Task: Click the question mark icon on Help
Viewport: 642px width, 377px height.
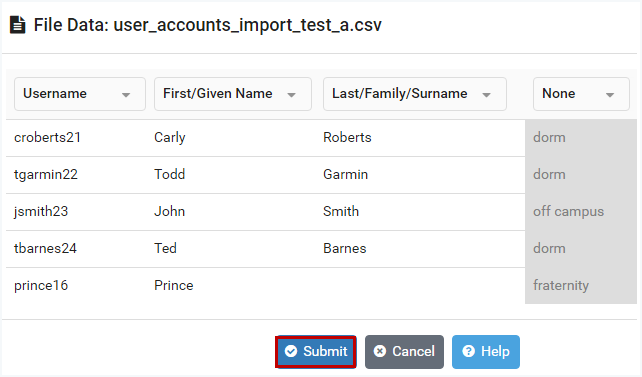Action: point(468,351)
